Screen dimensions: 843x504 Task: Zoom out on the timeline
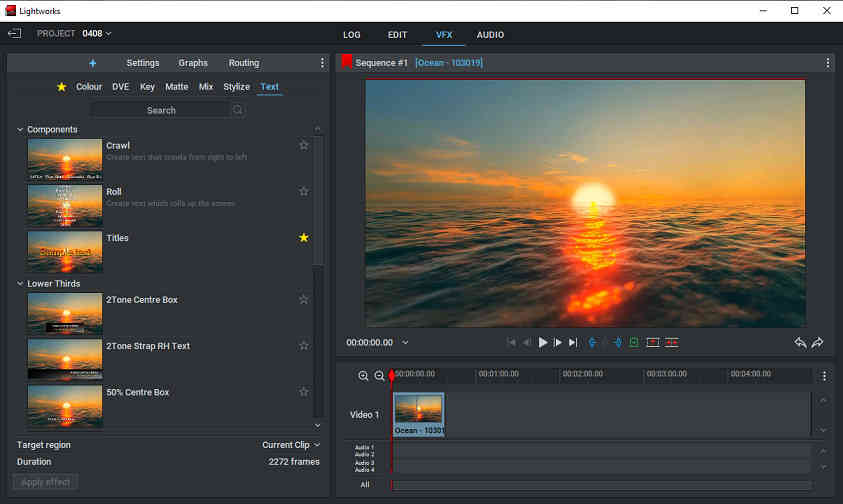pyautogui.click(x=379, y=376)
